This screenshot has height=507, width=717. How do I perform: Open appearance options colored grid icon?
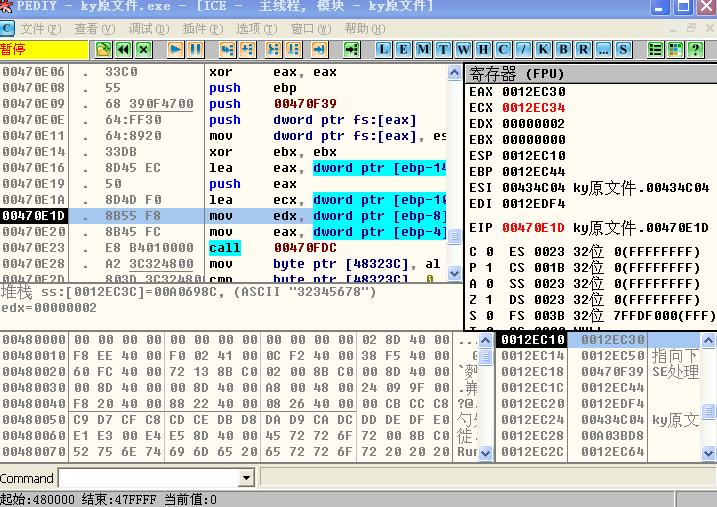(x=675, y=49)
